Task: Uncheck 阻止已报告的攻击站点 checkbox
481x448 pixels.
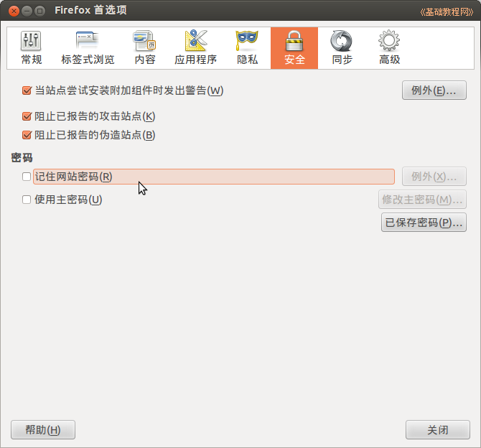Action: click(27, 116)
